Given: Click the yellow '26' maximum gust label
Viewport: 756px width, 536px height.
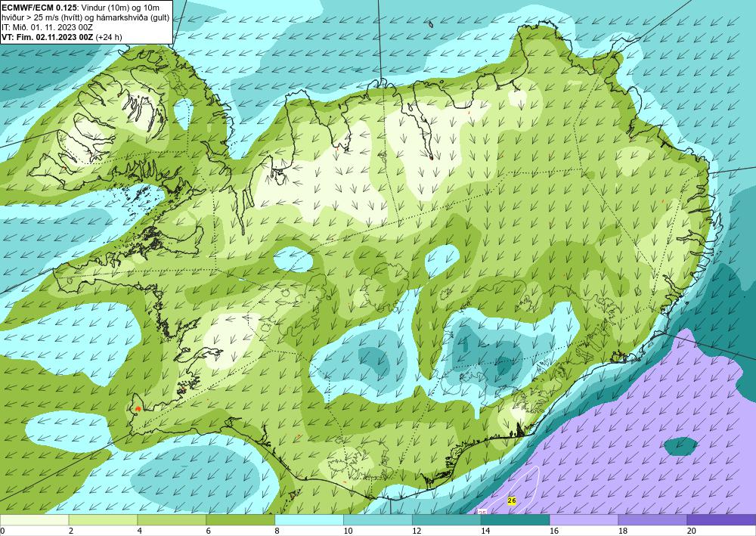Looking at the screenshot, I should (512, 500).
